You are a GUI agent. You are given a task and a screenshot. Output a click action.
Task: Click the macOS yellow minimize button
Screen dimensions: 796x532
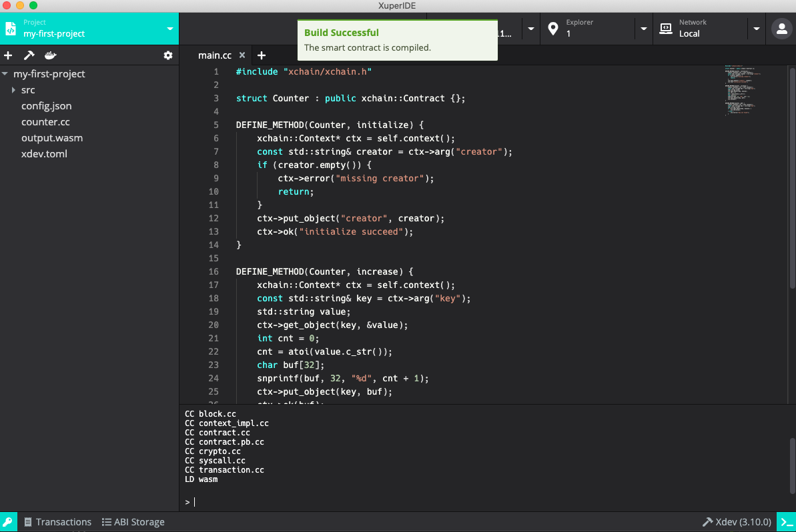click(x=20, y=5)
